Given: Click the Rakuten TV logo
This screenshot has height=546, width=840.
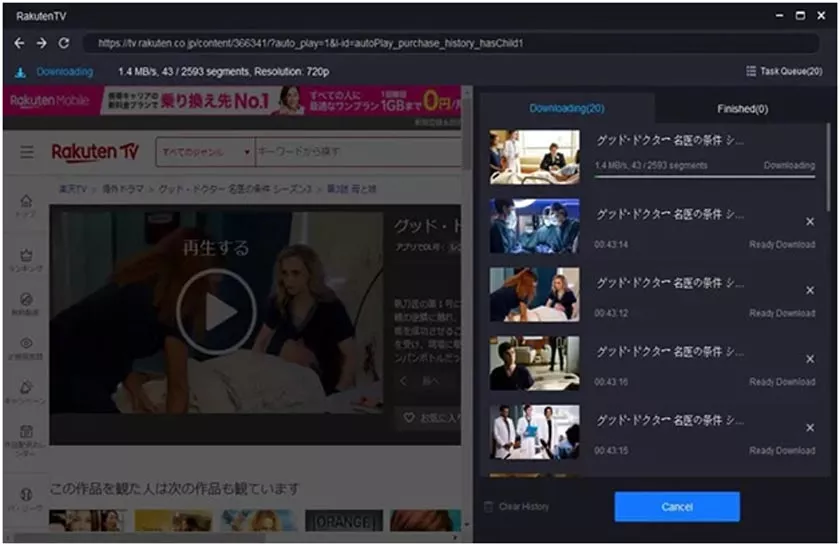Looking at the screenshot, I should [x=95, y=152].
